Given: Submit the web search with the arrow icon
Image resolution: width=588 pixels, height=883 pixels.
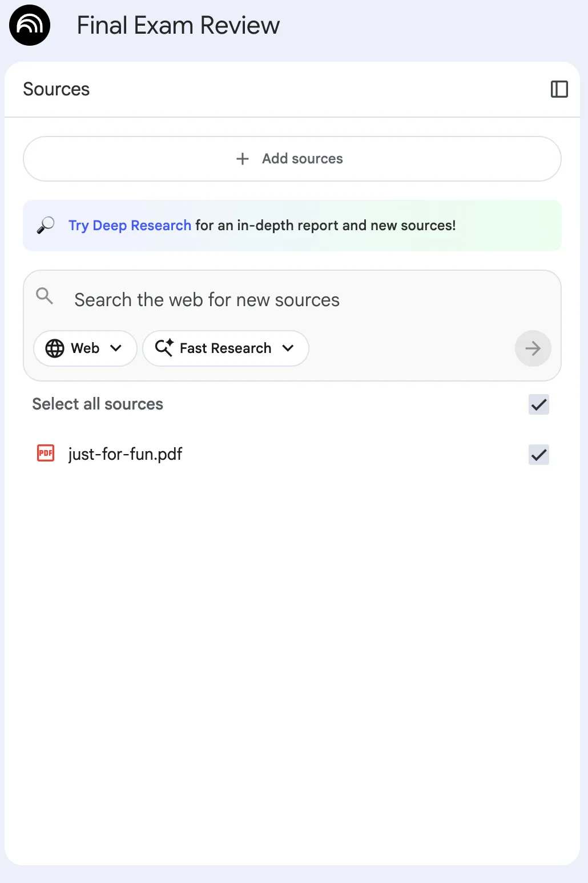Looking at the screenshot, I should click(533, 348).
